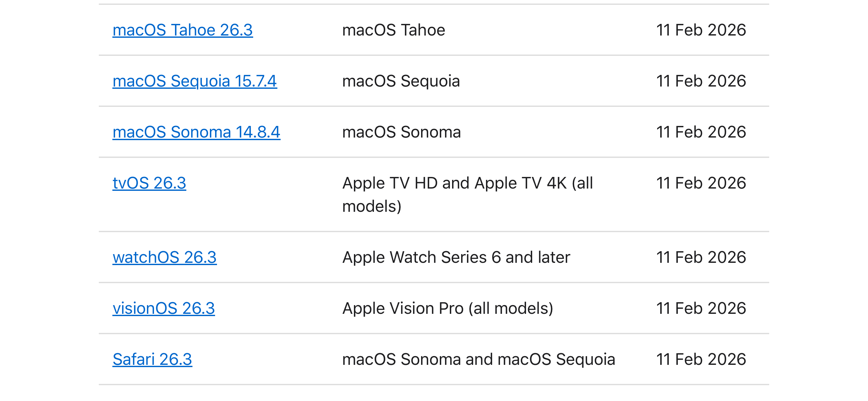Open the Safari 26.3 link

point(152,359)
